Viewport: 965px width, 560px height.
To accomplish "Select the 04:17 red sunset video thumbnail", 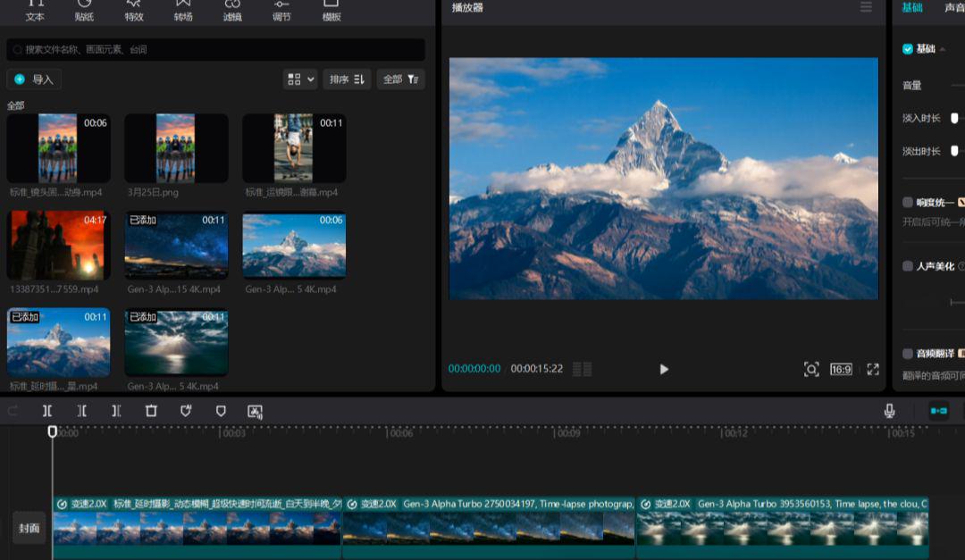I will coord(58,245).
